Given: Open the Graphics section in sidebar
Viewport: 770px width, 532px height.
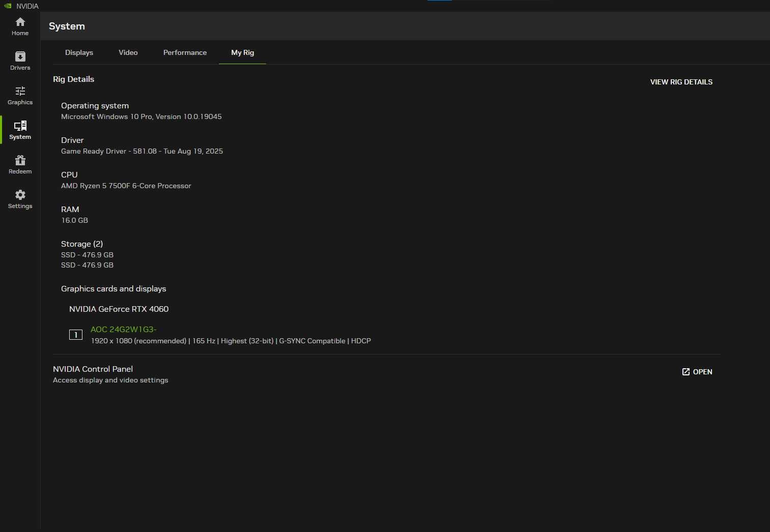Looking at the screenshot, I should coord(20,96).
